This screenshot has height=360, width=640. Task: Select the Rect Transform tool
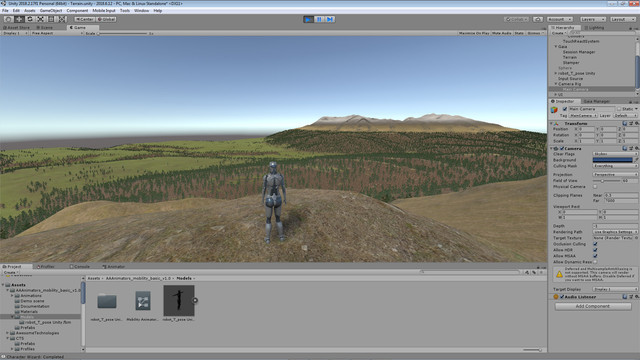pyautogui.click(x=51, y=19)
